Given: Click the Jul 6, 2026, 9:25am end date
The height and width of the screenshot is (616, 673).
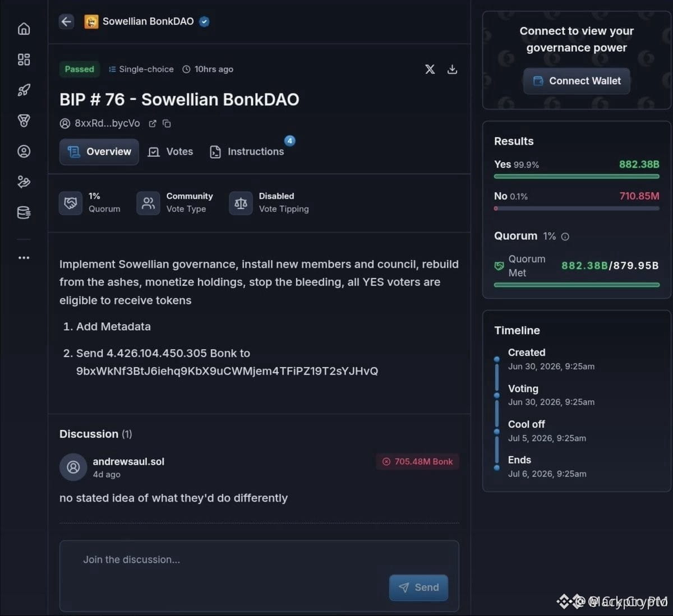Looking at the screenshot, I should point(547,474).
